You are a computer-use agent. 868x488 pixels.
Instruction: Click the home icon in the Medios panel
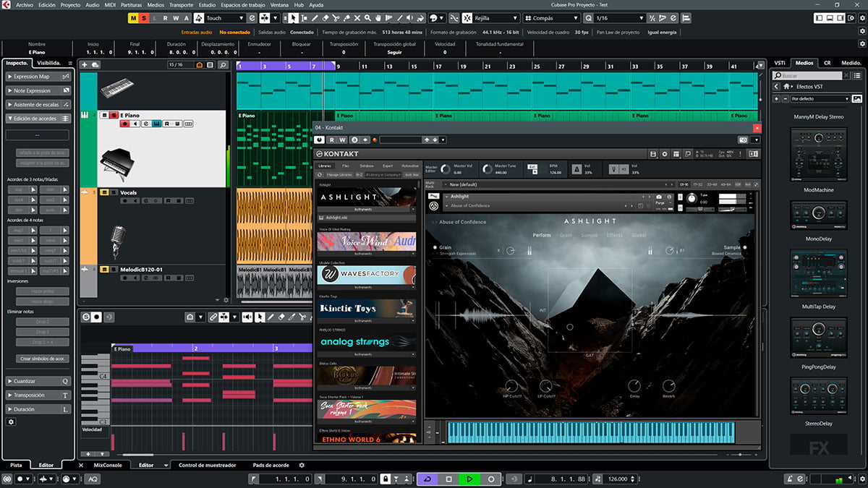point(786,87)
